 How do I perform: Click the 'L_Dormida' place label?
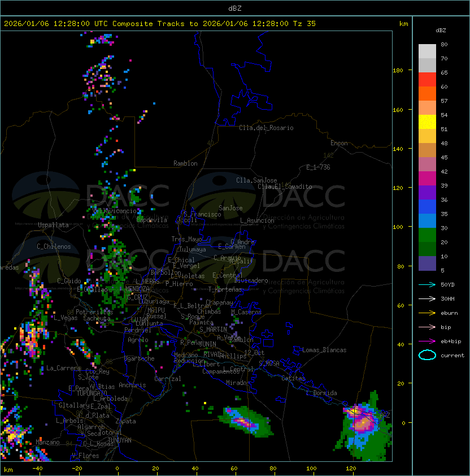[x=321, y=393]
